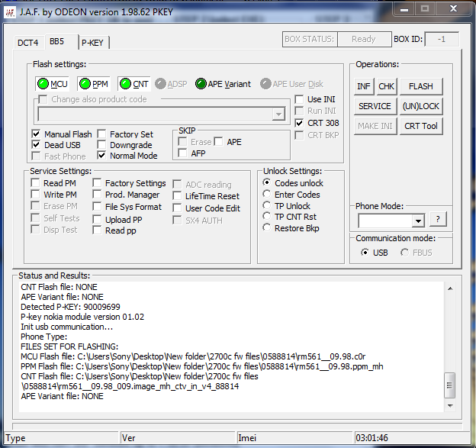The image size is (476, 448).
Task: Toggle the Normal Mode checkbox
Action: coord(101,156)
